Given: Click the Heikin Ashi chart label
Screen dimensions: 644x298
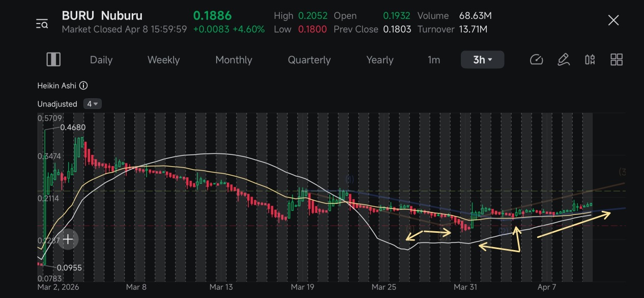Looking at the screenshot, I should (56, 86).
